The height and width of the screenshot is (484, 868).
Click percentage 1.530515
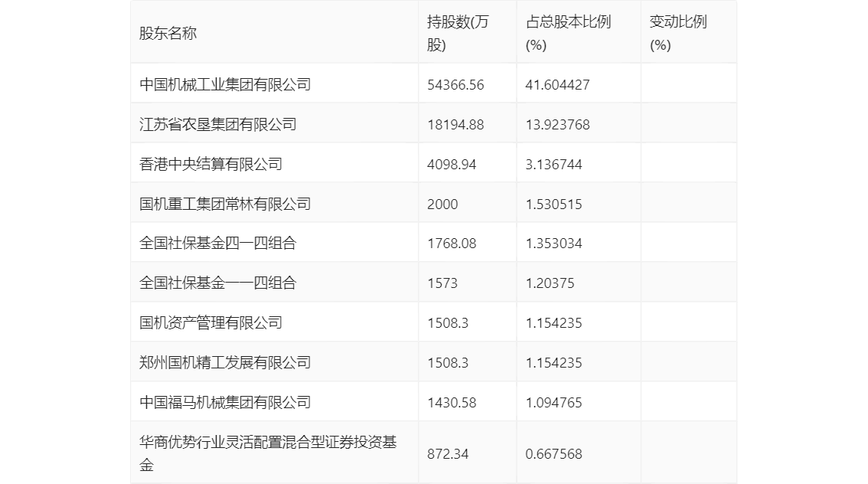tap(553, 204)
